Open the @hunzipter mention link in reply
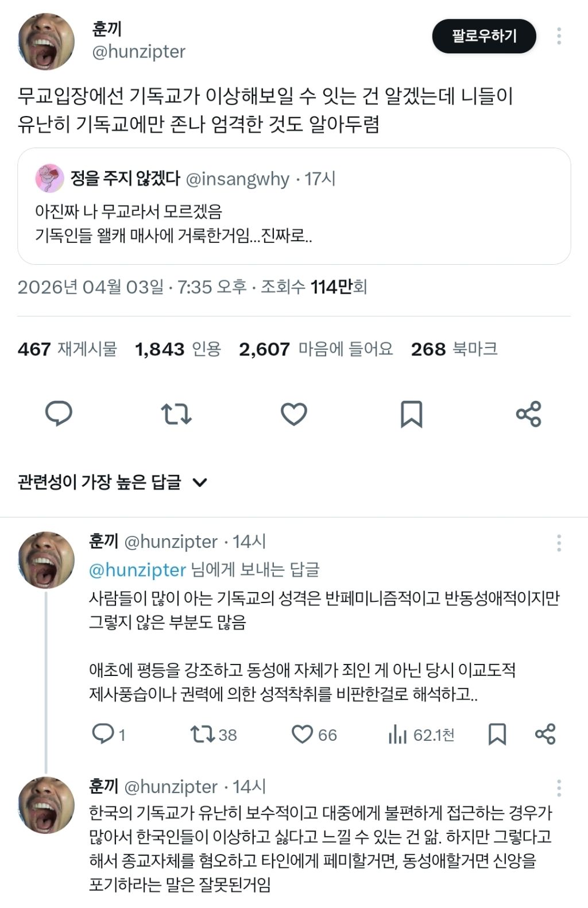 tap(138, 570)
